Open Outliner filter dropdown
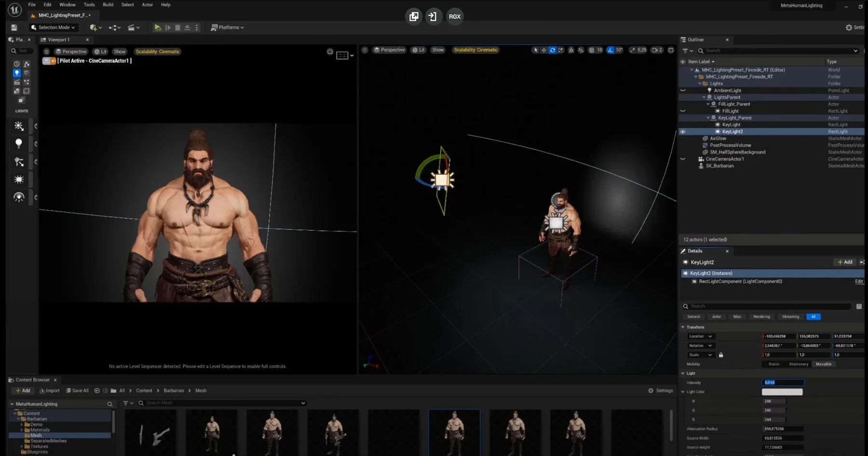The width and height of the screenshot is (868, 456). tap(688, 51)
